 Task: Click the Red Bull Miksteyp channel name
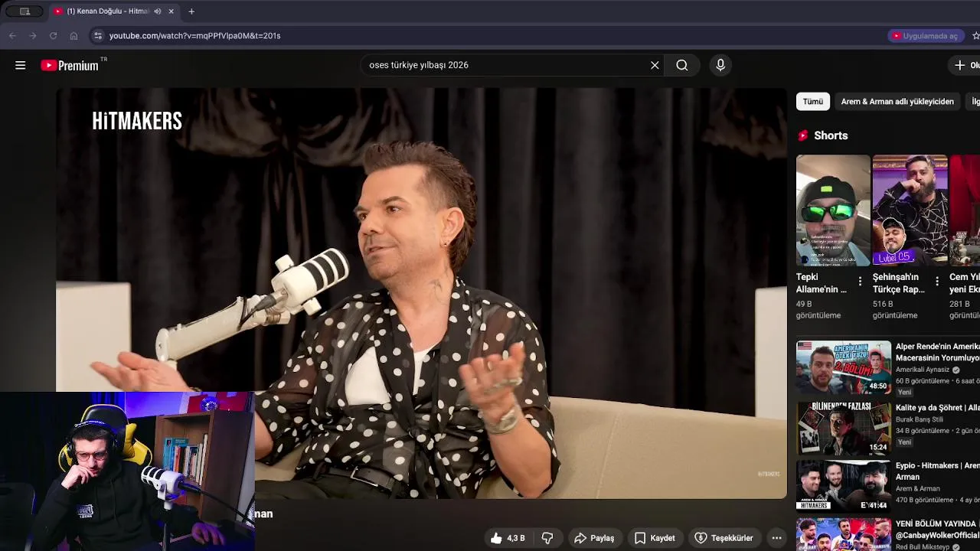coord(923,547)
